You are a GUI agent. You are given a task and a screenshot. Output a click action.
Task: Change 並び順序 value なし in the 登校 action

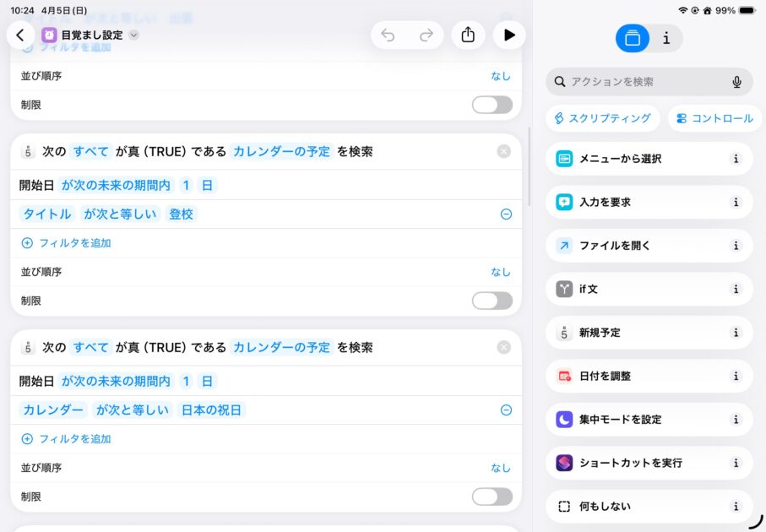point(500,272)
